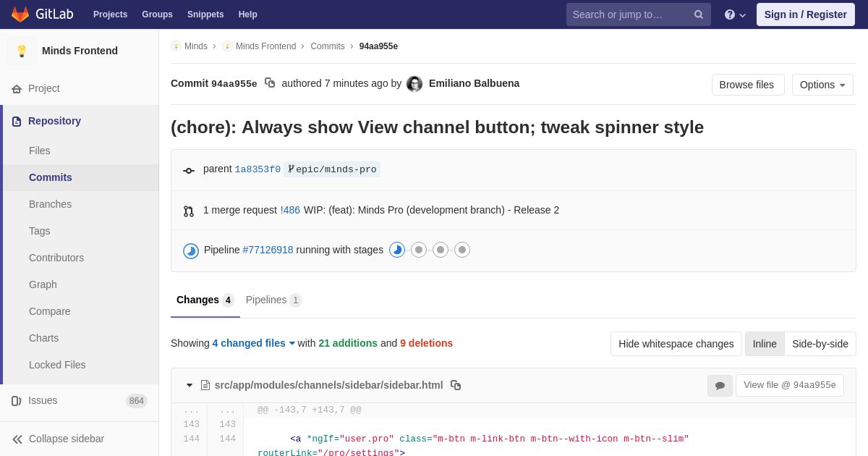Click the Browse files button
The image size is (868, 456).
tap(748, 85)
